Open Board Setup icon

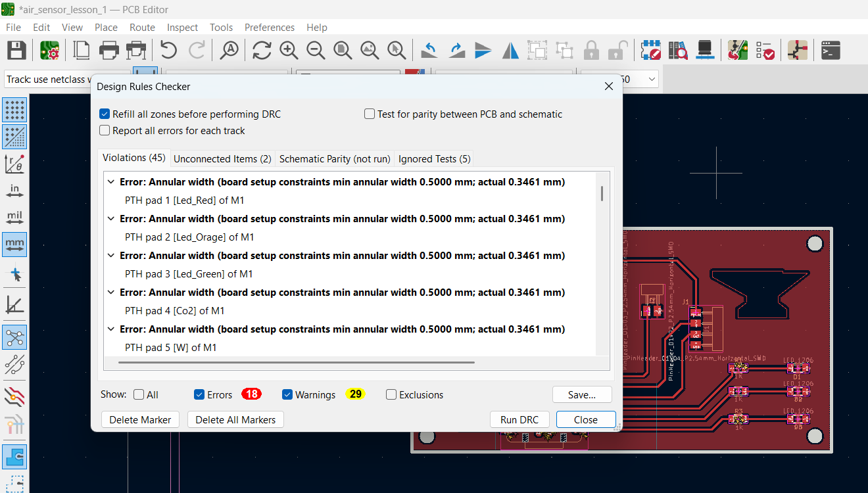click(x=49, y=50)
